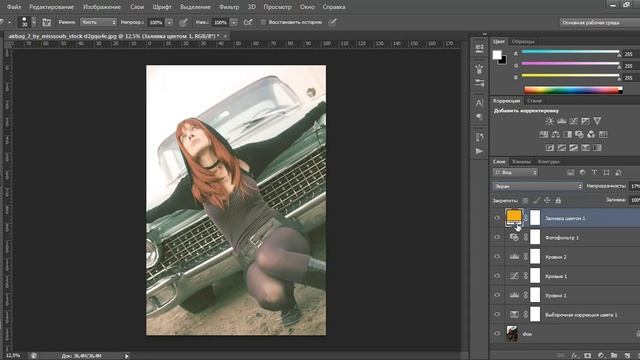Switch to the Каналы tab
The image size is (640, 360).
click(521, 162)
